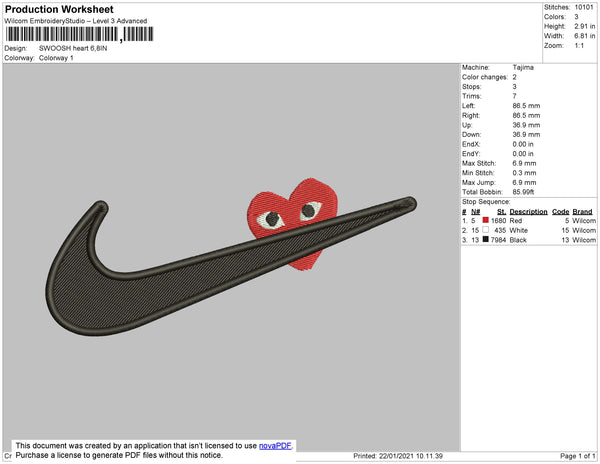Click the Colors value '3'
Screen dimensions: 600x464
576,17
